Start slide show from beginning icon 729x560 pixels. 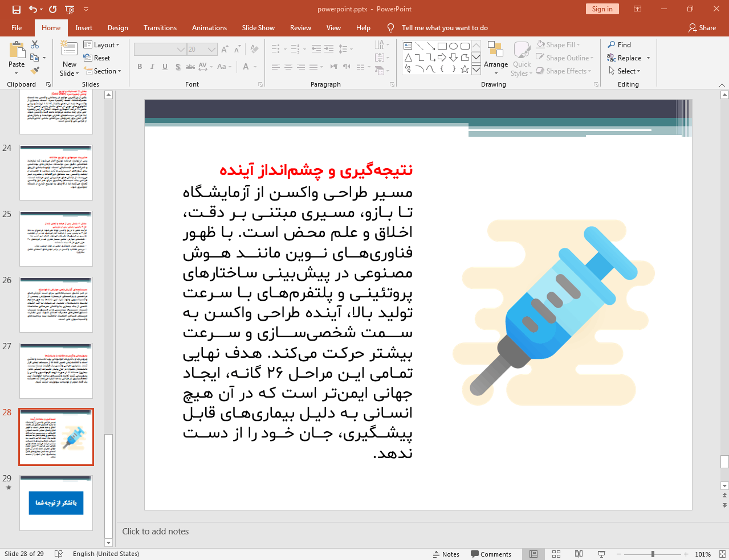(70, 9)
